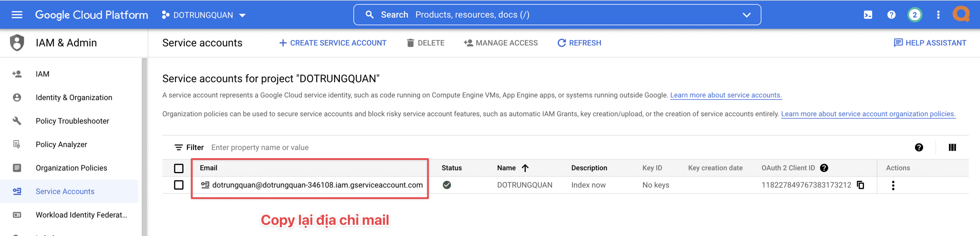Viewport: 980px width, 236px height.
Task: Follow Learn more about service accounts link
Action: click(726, 95)
